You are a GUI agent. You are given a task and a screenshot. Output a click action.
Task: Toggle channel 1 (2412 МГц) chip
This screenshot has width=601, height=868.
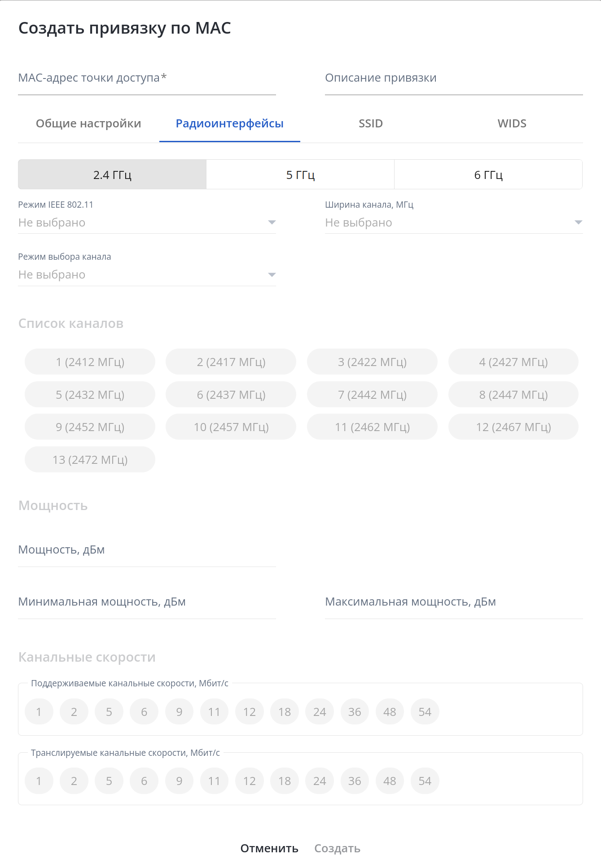90,362
